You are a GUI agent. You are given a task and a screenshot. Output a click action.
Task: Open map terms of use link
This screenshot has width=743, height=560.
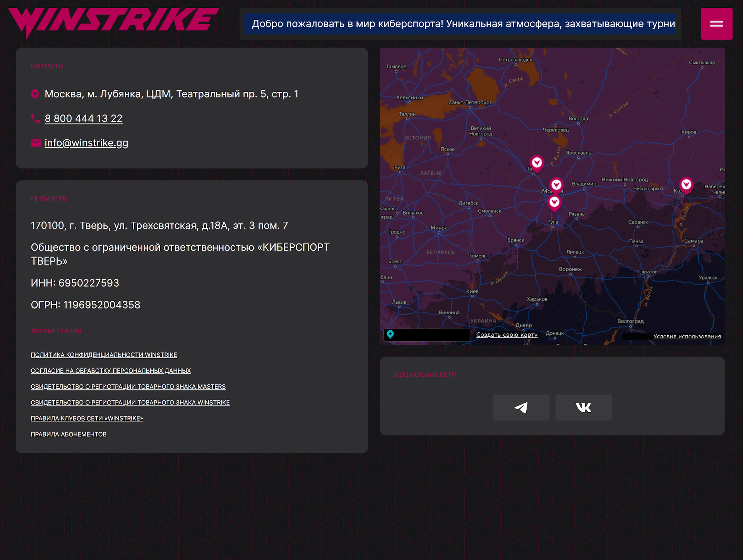[x=687, y=336]
